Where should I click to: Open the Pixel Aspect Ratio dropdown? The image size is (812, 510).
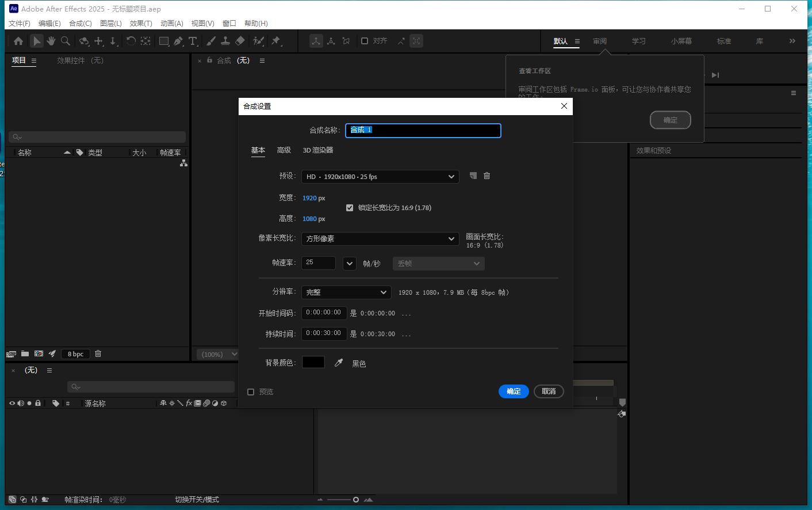[x=380, y=238]
